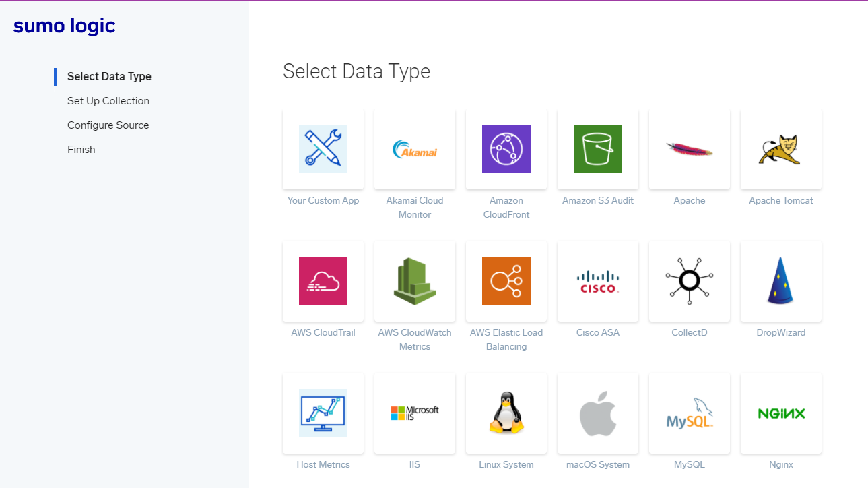Select the Your Custom App tile icon
868x488 pixels.
[323, 149]
